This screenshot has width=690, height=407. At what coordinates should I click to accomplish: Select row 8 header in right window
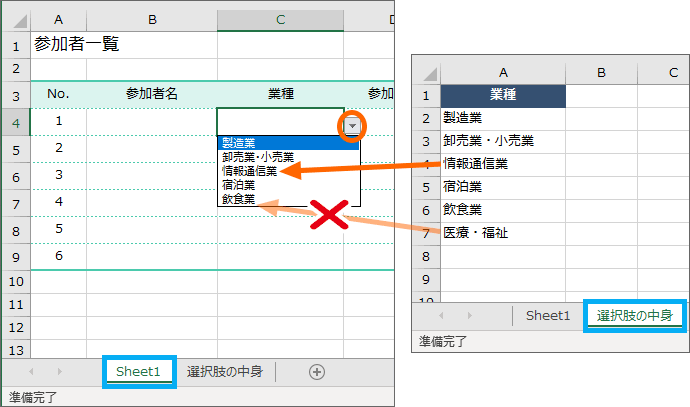pyautogui.click(x=426, y=257)
